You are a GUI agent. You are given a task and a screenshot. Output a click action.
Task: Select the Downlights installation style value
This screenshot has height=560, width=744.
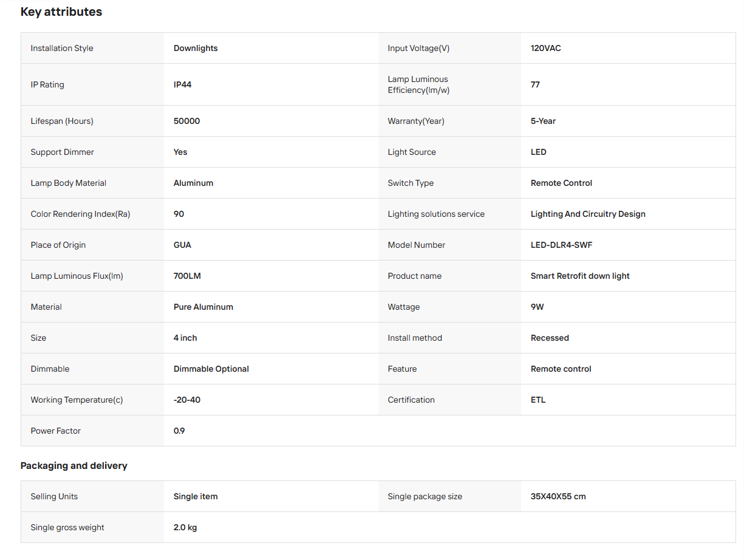[196, 48]
